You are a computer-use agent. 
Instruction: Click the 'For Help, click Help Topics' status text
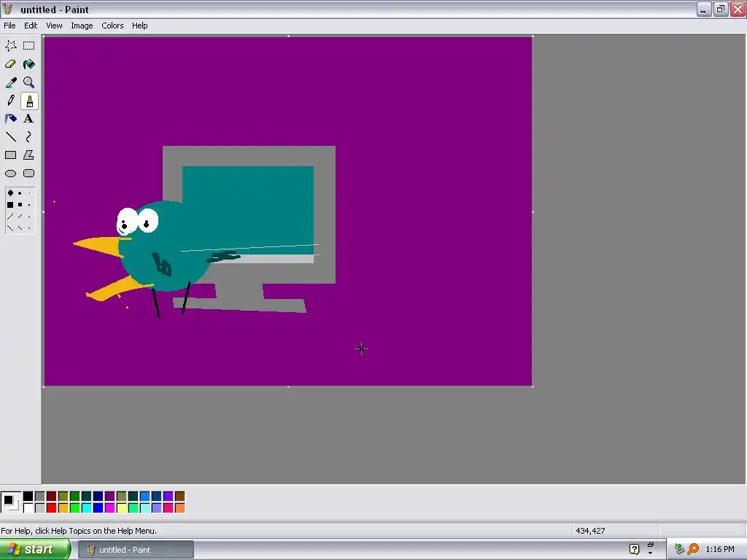point(79,531)
